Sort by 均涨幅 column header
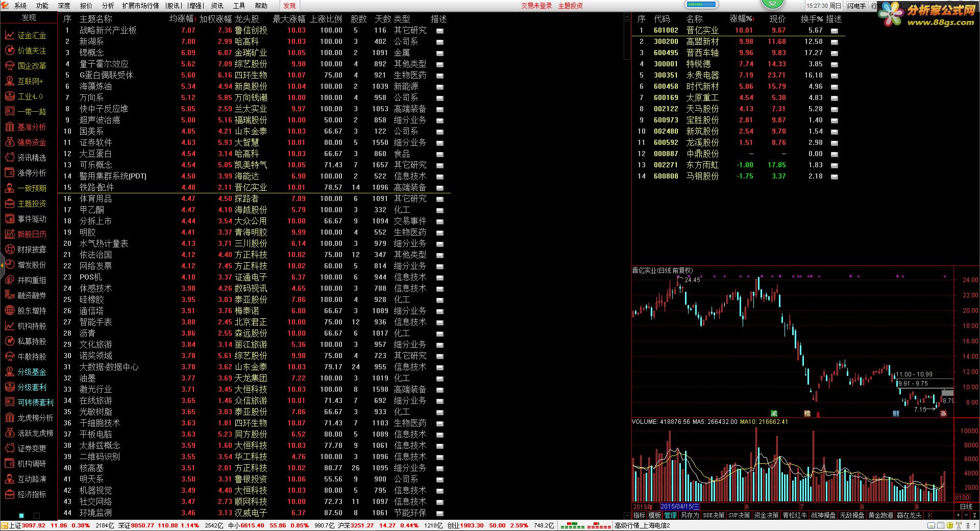The image size is (980, 531). (181, 19)
